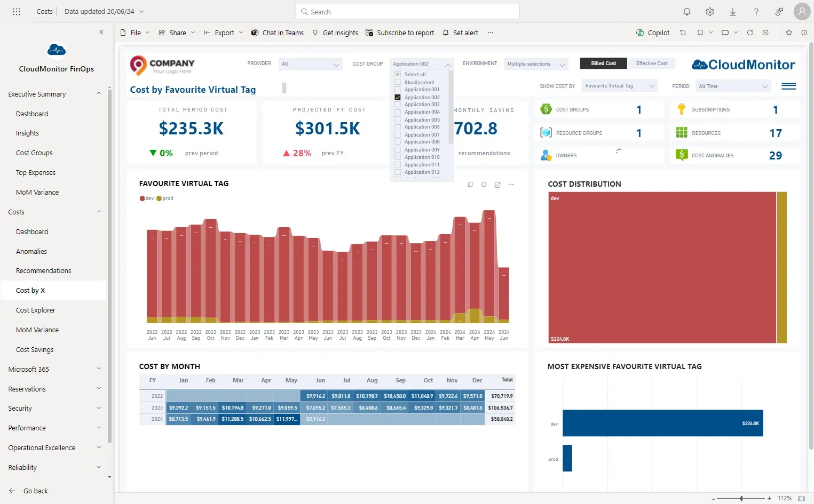Check Application 005
The height and width of the screenshot is (504, 814).
point(398,120)
